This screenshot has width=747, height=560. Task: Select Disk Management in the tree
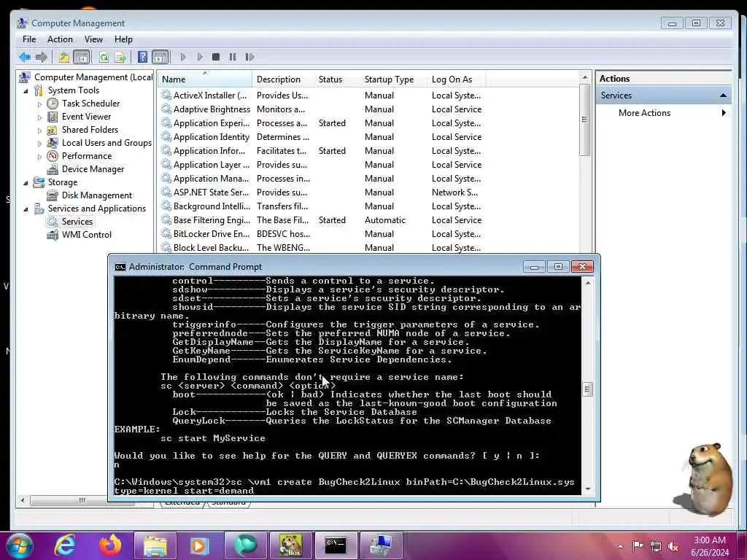97,195
